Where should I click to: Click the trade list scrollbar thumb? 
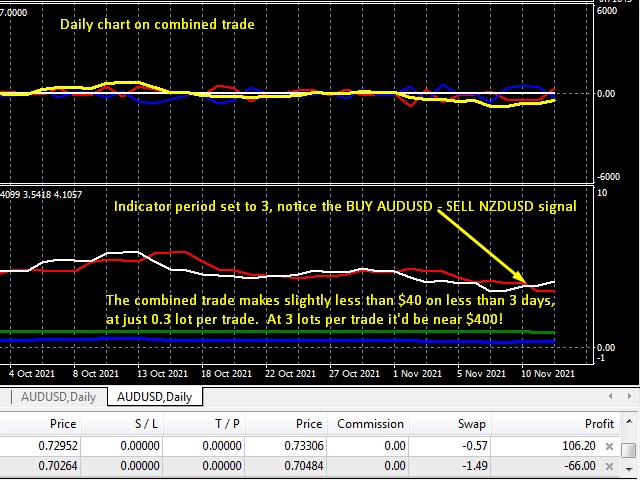pos(629,450)
